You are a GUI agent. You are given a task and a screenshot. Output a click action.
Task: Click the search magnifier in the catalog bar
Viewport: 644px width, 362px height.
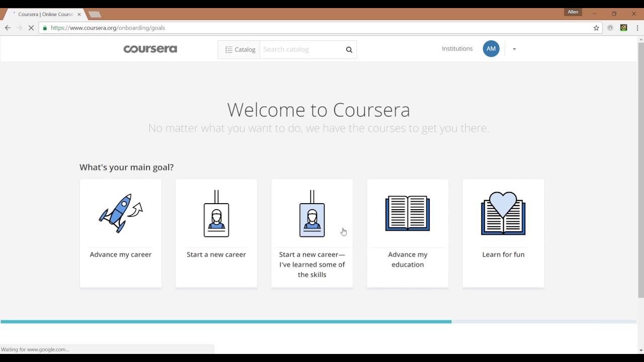pos(349,49)
